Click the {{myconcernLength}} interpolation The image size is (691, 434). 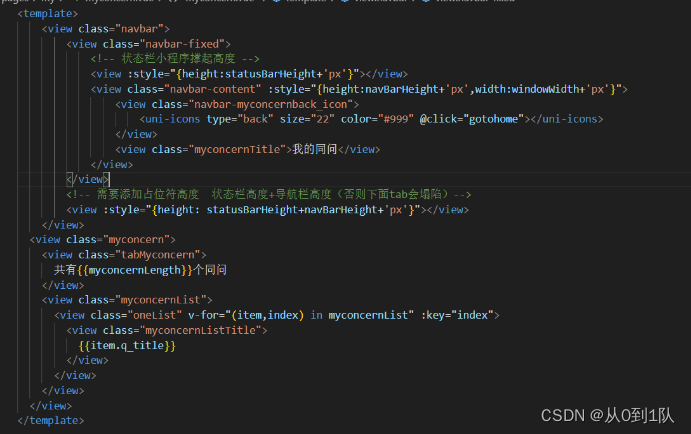pos(135,270)
